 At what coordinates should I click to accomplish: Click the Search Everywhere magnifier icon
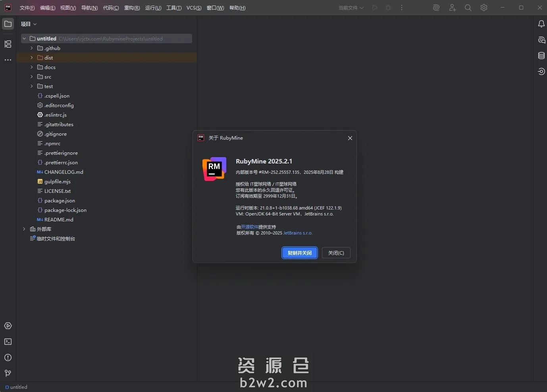[x=468, y=8]
